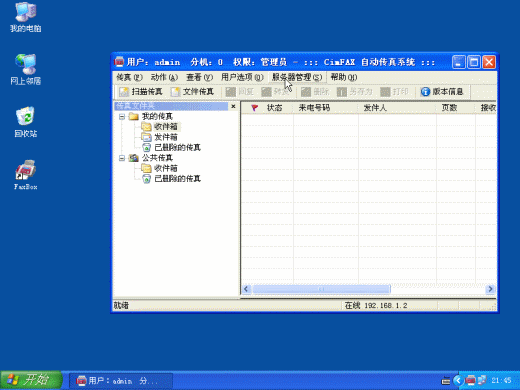Open 版本信息 version info icon
This screenshot has height=390, width=520.
[425, 92]
